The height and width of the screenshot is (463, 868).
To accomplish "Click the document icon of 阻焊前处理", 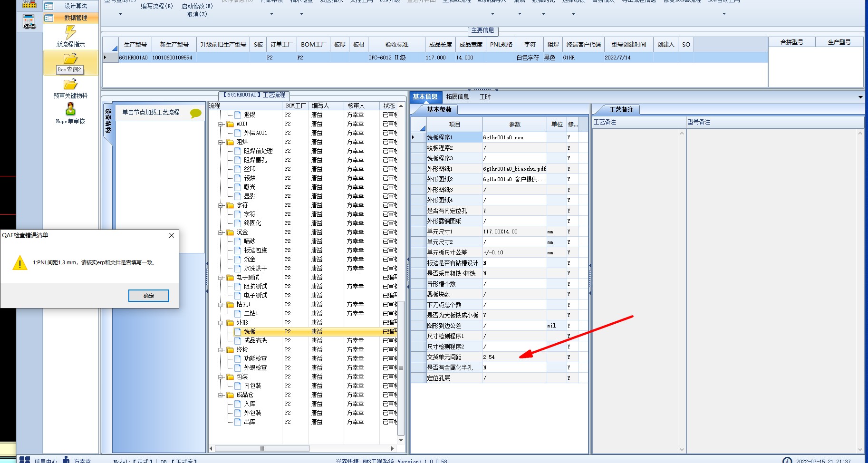I will pos(238,151).
